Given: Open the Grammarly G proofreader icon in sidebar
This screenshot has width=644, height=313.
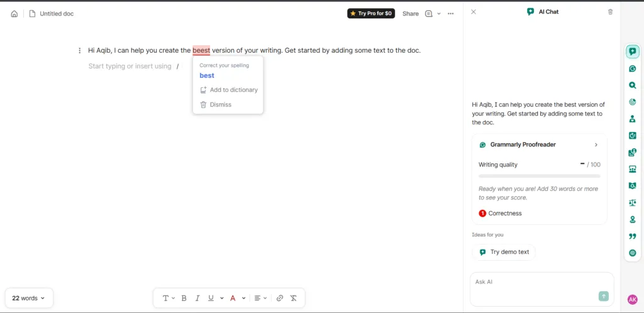Looking at the screenshot, I should pos(633,69).
